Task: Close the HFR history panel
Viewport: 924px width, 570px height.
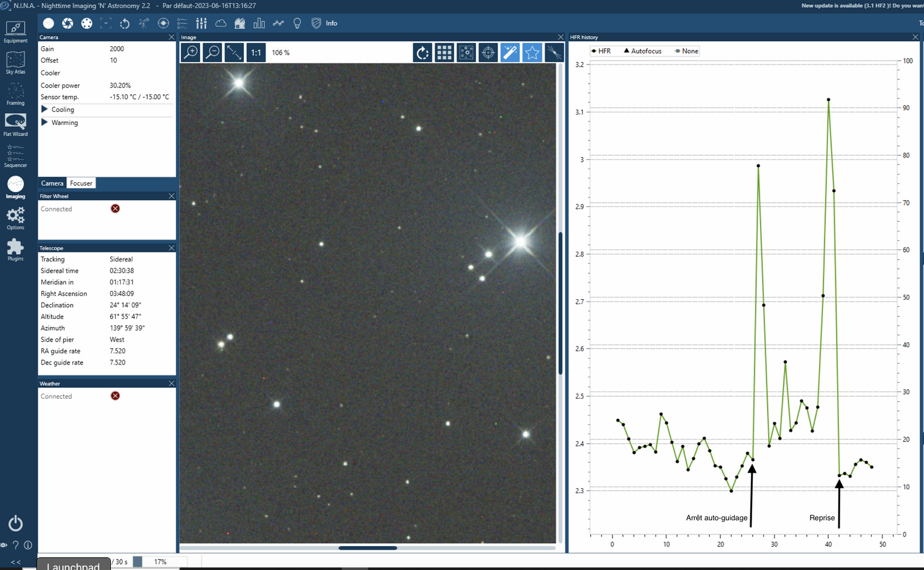Action: click(x=915, y=38)
